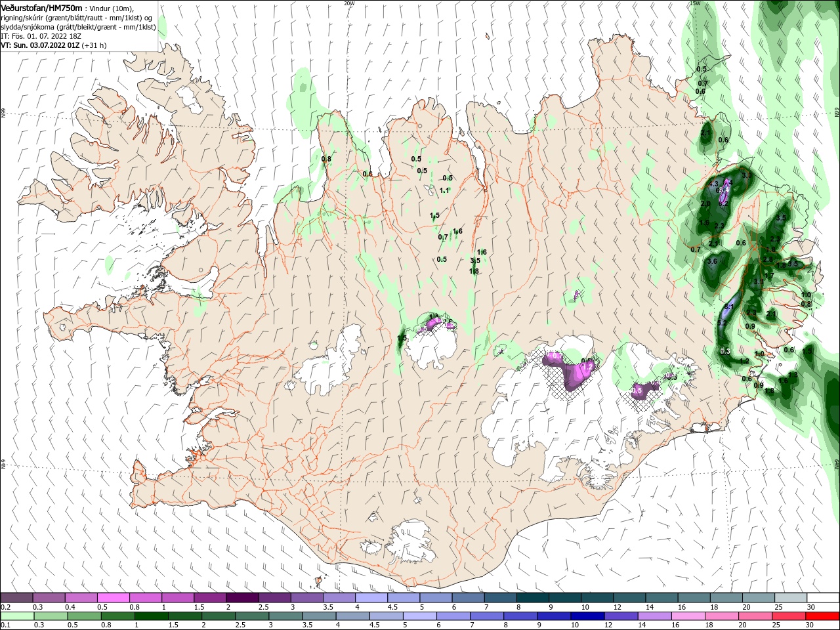The height and width of the screenshot is (630, 840).
Task: Pick the 18 pink swatch in the bottom rain scale
Action: point(721,616)
